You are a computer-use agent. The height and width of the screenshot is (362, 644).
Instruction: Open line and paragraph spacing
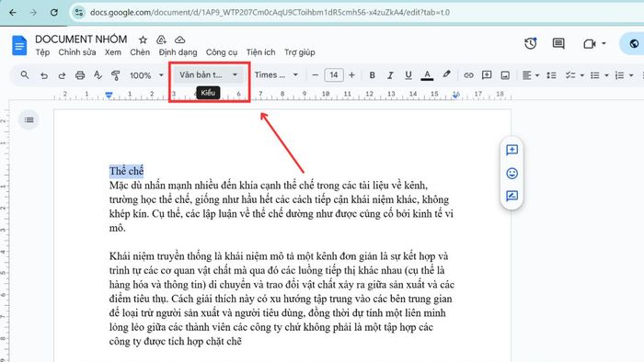click(551, 75)
